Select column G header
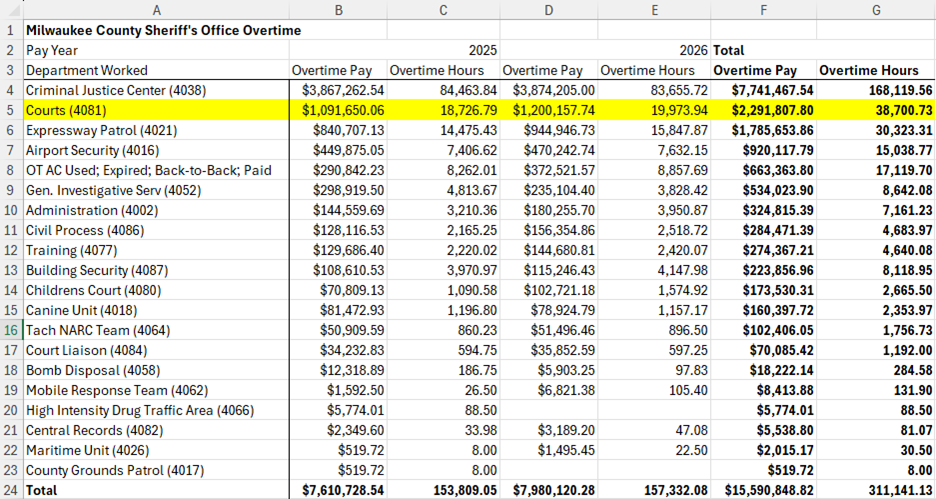The height and width of the screenshot is (499, 936). point(876,10)
